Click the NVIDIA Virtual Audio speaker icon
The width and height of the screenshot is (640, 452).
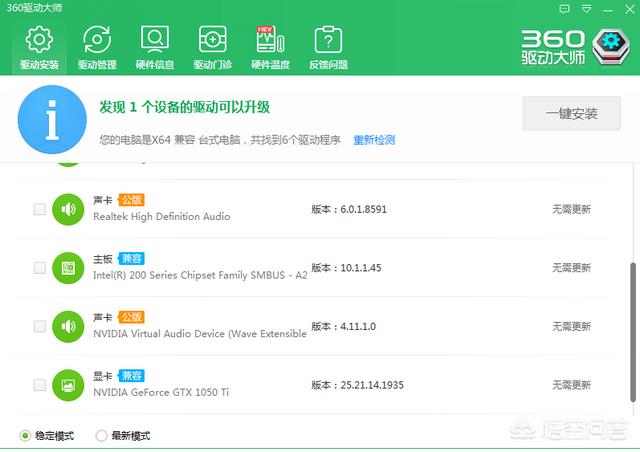coord(68,326)
